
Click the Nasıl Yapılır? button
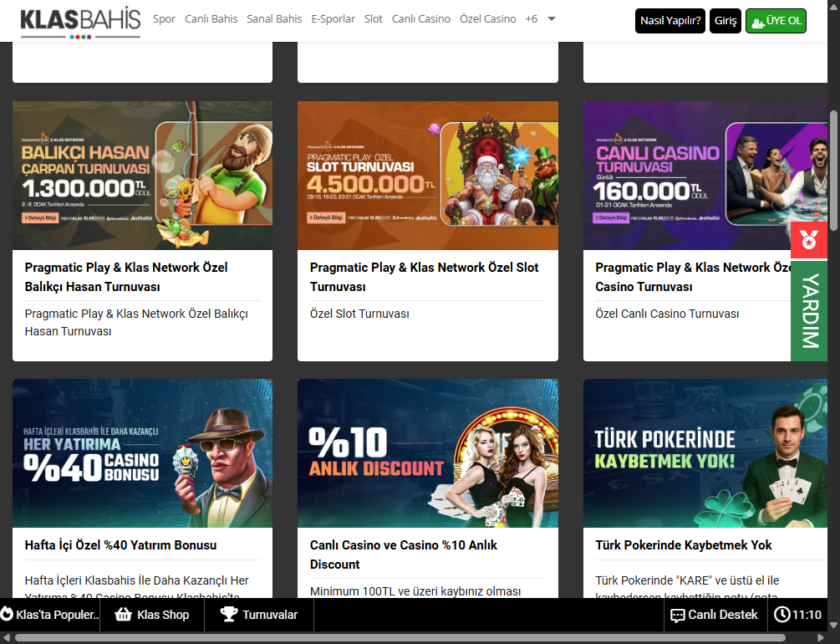pyautogui.click(x=669, y=21)
